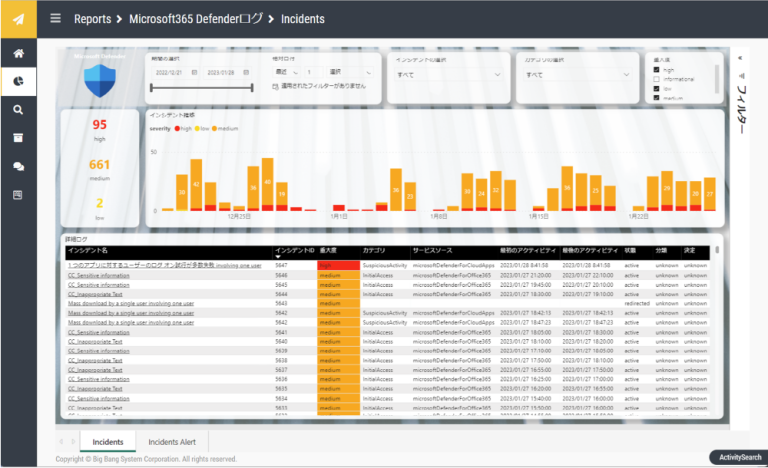Open the bottom sidebar news panel icon
The height and width of the screenshot is (468, 768).
tap(18, 194)
